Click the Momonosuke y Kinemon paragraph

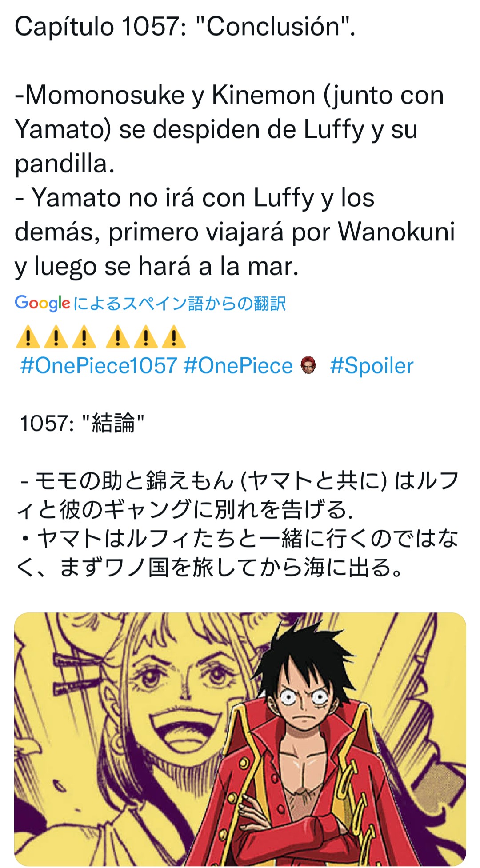coord(229,129)
